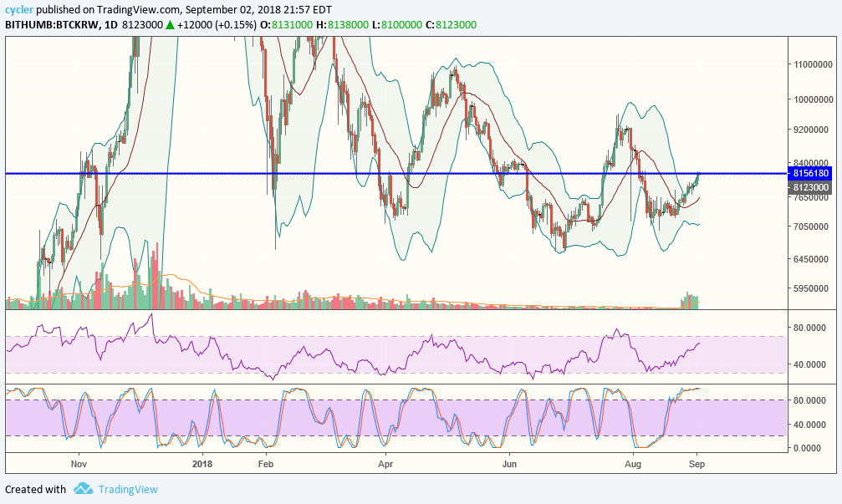Click the RSI panel 40.0000 label
The height and width of the screenshot is (504, 842).
[809, 364]
